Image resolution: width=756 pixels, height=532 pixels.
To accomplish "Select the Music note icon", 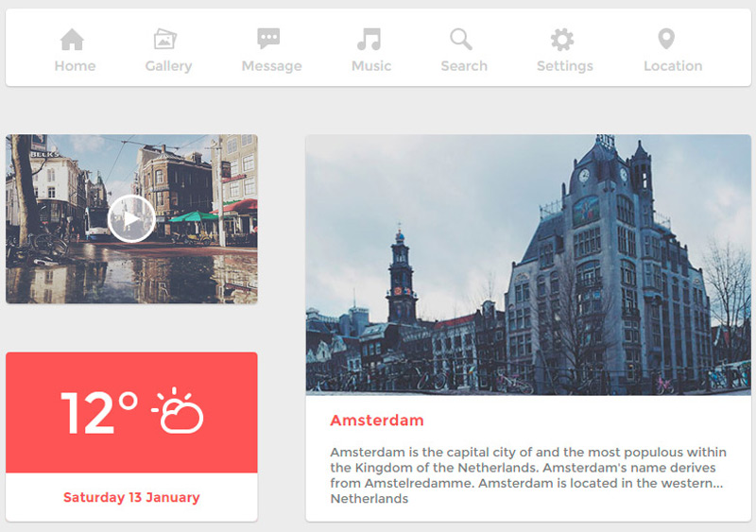I will click(x=369, y=39).
